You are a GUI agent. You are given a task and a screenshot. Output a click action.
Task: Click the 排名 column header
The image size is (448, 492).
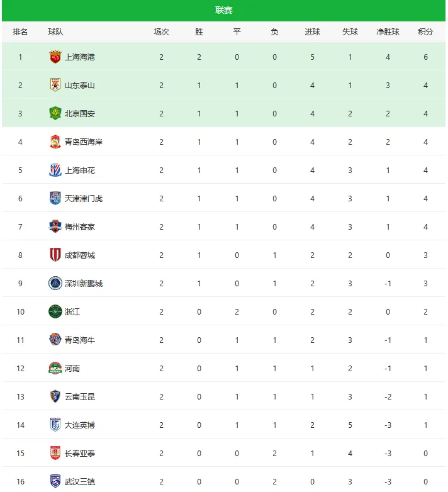20,31
